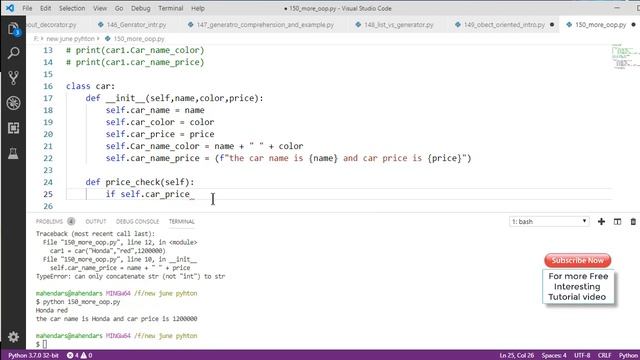
Task: Click '# print(car1.car_name_price)' comment line 14
Action: (135, 62)
